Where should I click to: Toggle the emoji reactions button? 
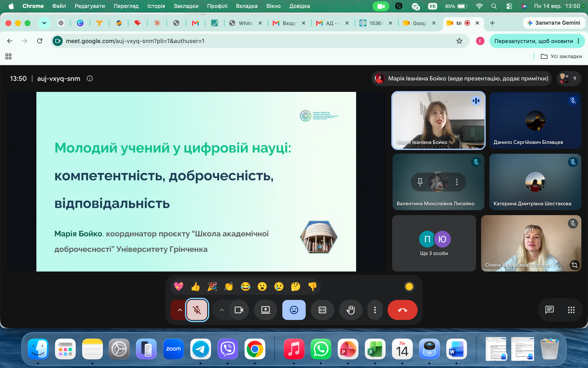click(294, 310)
